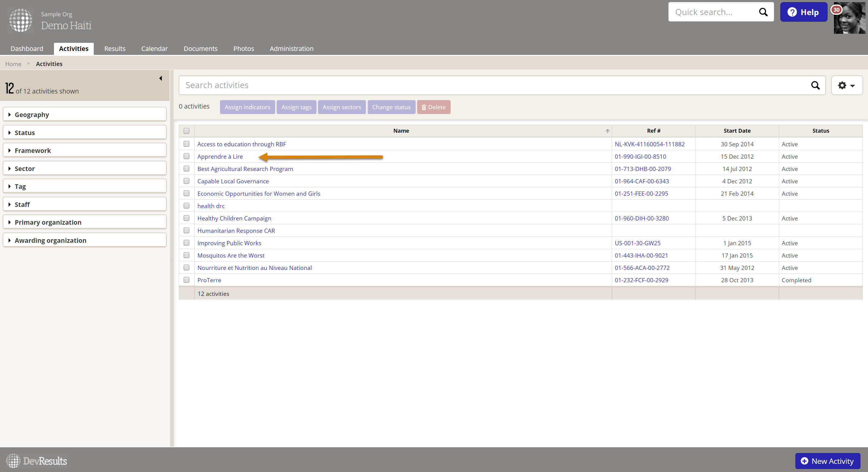This screenshot has width=868, height=472.
Task: Click the notification badge showing 30
Action: [x=836, y=10]
